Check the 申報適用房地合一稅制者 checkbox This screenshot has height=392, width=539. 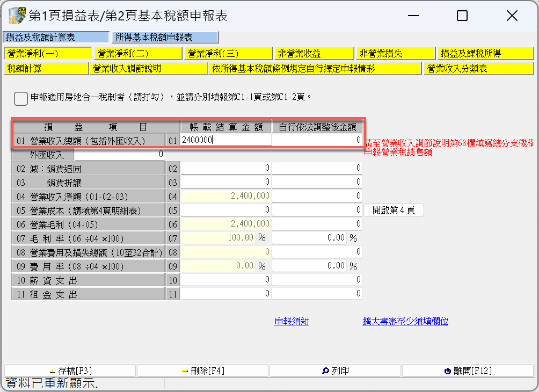pyautogui.click(x=21, y=99)
